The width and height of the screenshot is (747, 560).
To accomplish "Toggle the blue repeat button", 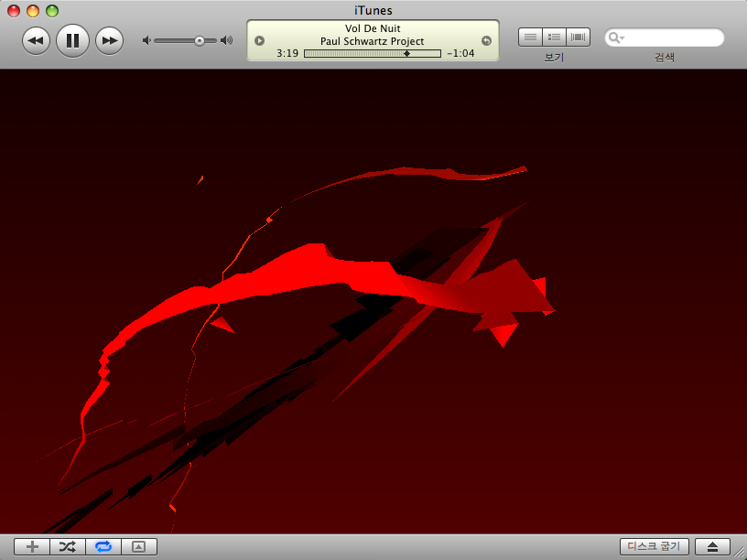I will coord(103,546).
